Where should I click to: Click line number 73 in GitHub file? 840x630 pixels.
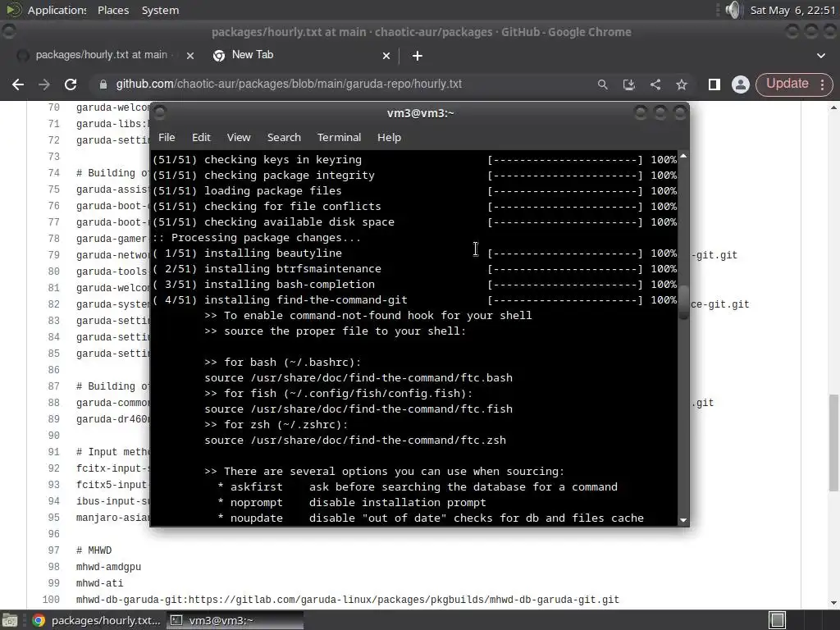coord(53,157)
